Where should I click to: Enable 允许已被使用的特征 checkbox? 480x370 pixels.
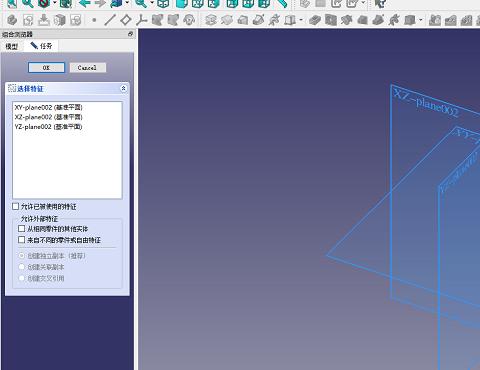(16, 206)
